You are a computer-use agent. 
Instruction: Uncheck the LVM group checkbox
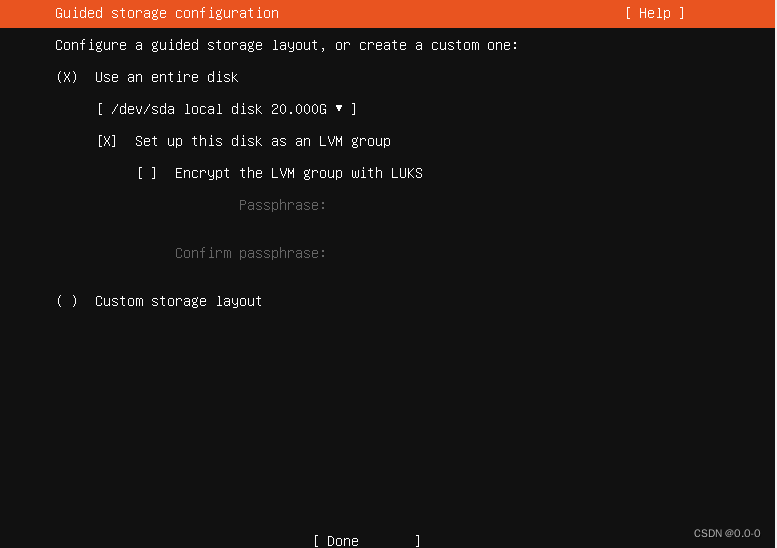click(x=107, y=141)
